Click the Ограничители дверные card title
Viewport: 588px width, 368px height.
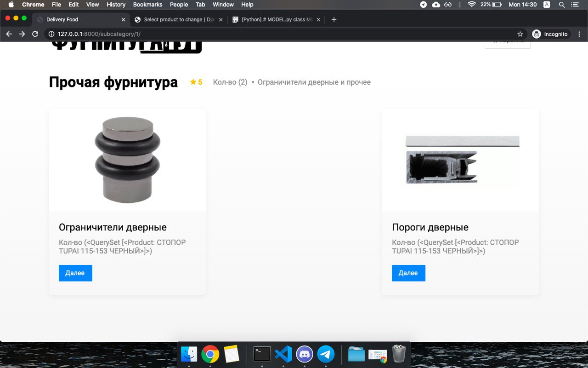[113, 227]
